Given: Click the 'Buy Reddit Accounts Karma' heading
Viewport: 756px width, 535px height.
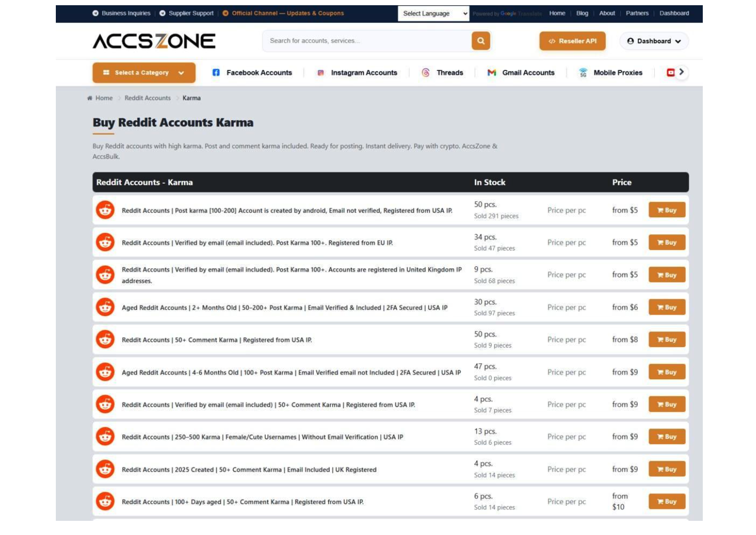Looking at the screenshot, I should [x=173, y=123].
